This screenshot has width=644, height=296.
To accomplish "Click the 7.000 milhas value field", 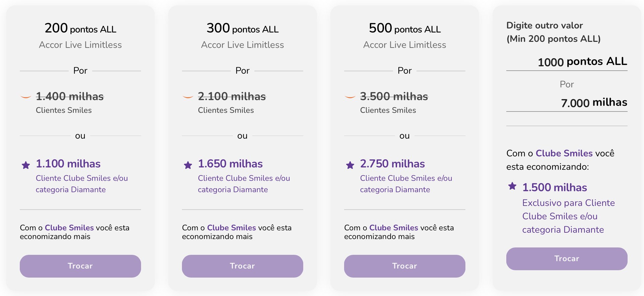I will tap(567, 103).
